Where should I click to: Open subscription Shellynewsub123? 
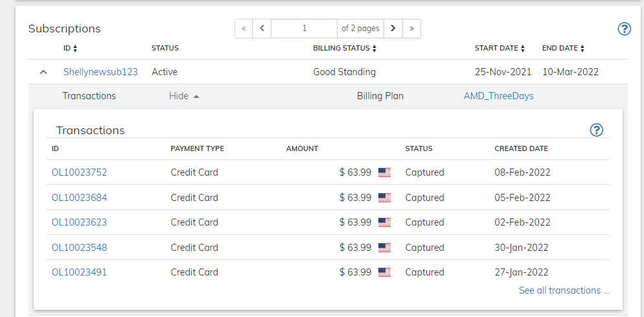(100, 72)
